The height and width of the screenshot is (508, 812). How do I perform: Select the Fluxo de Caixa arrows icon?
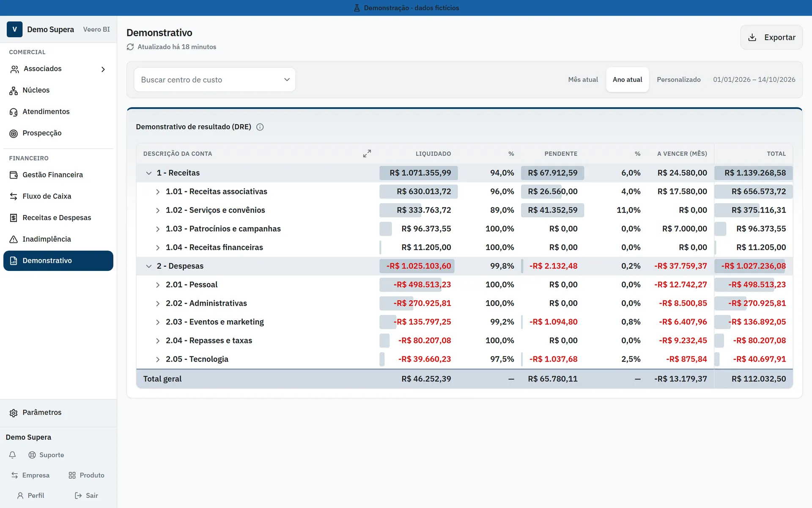tap(14, 196)
